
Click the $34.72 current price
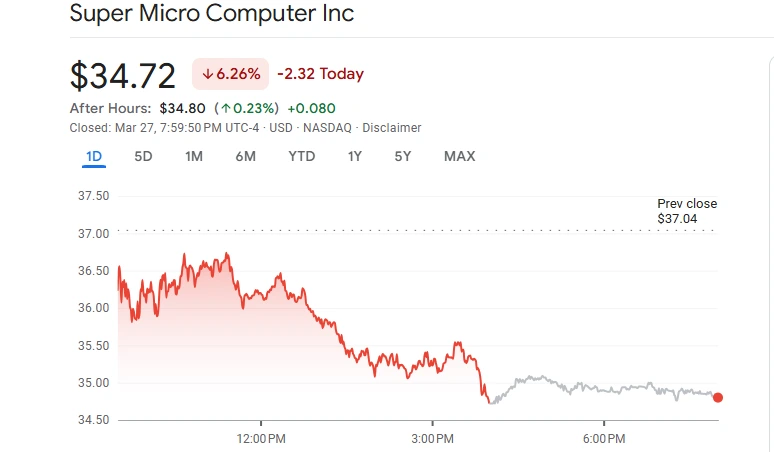tap(122, 75)
